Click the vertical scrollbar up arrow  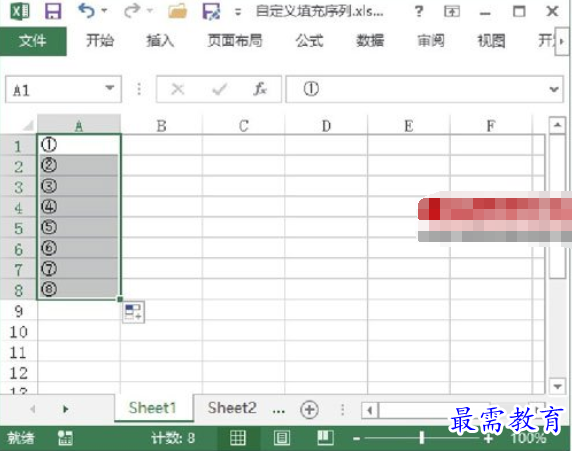[x=557, y=126]
